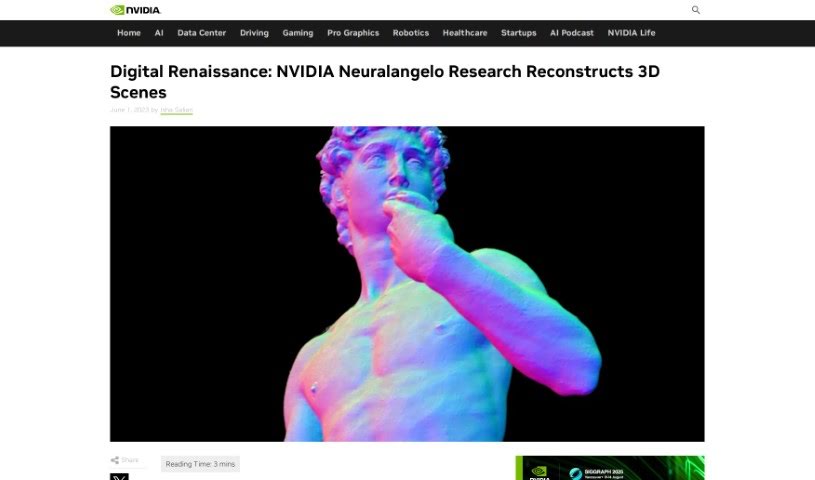Visit the NVIDIA Life section

631,33
